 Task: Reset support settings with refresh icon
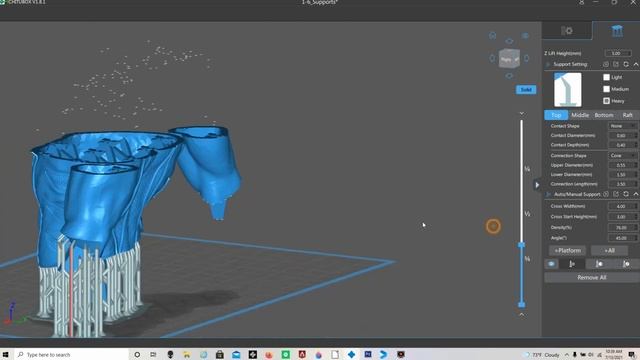(626, 64)
